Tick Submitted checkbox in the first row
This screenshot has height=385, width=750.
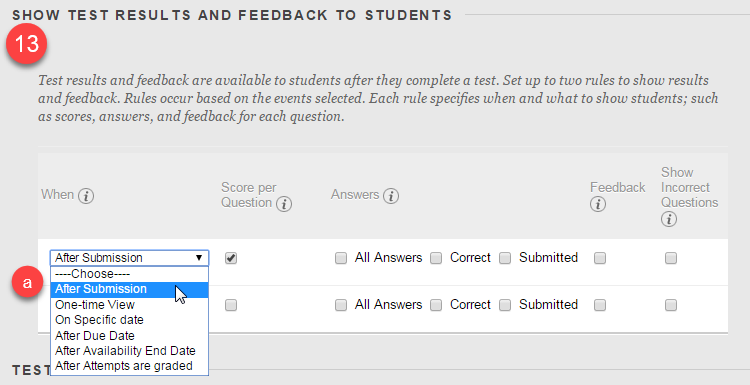[505, 258]
